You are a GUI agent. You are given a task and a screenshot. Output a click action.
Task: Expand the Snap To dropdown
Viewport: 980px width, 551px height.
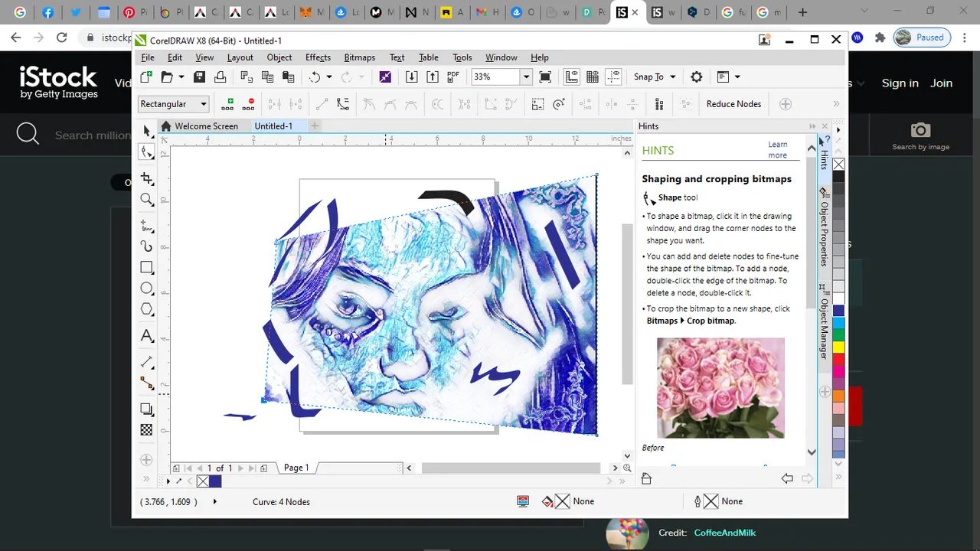coord(673,77)
